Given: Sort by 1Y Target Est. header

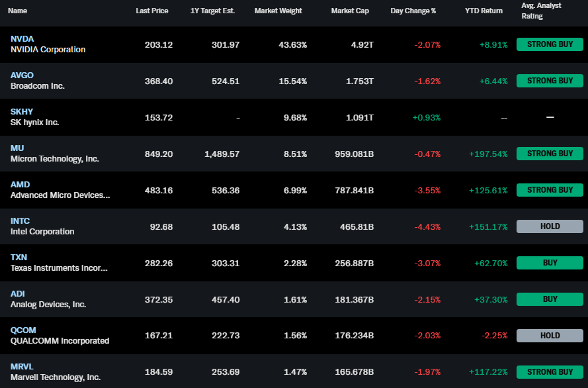Looking at the screenshot, I should click(212, 11).
